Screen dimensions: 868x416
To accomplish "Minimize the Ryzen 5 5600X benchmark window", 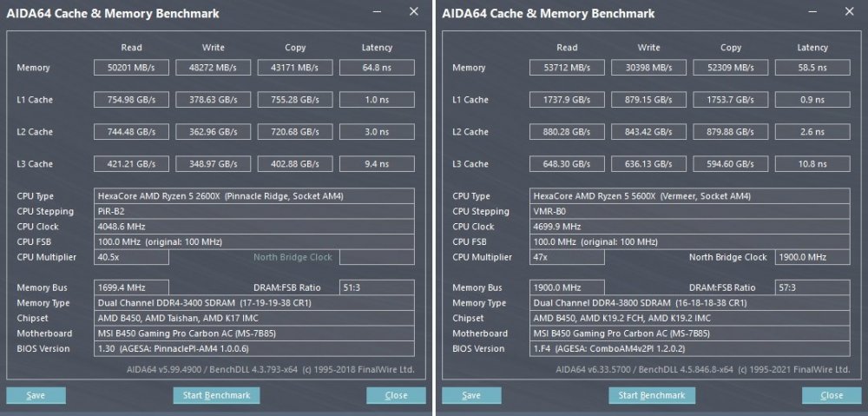I will click(x=811, y=12).
